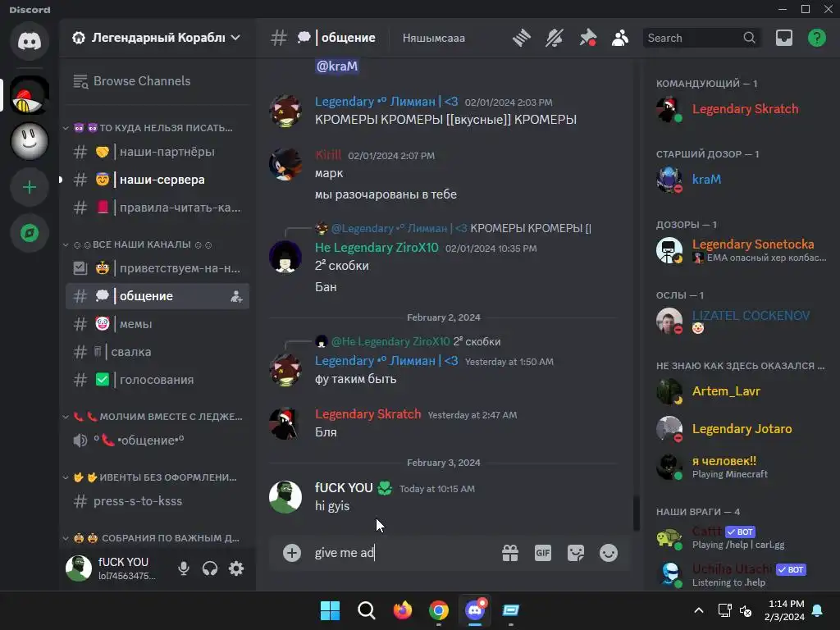The image size is (840, 630).
Task: Click create invite icon on общение channel
Action: tap(235, 296)
